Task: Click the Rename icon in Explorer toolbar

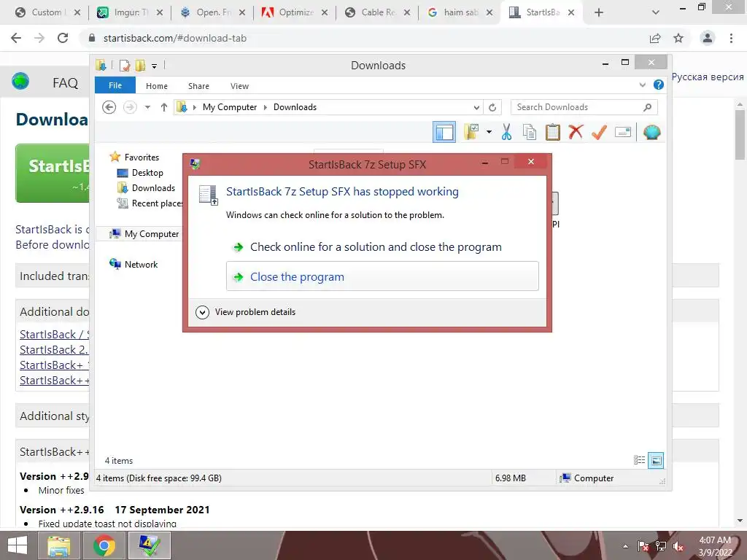Action: tap(623, 132)
